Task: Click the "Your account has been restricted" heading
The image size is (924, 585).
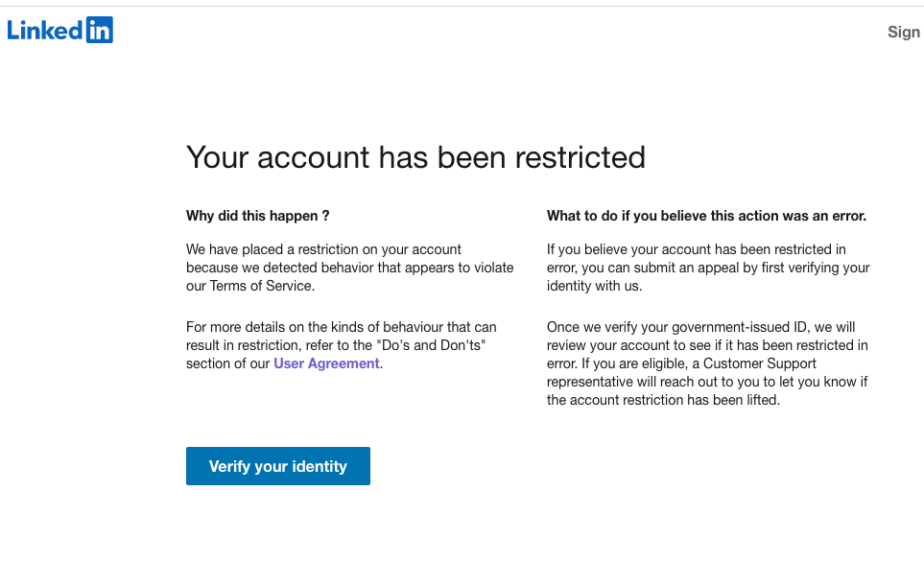Action: 415,156
